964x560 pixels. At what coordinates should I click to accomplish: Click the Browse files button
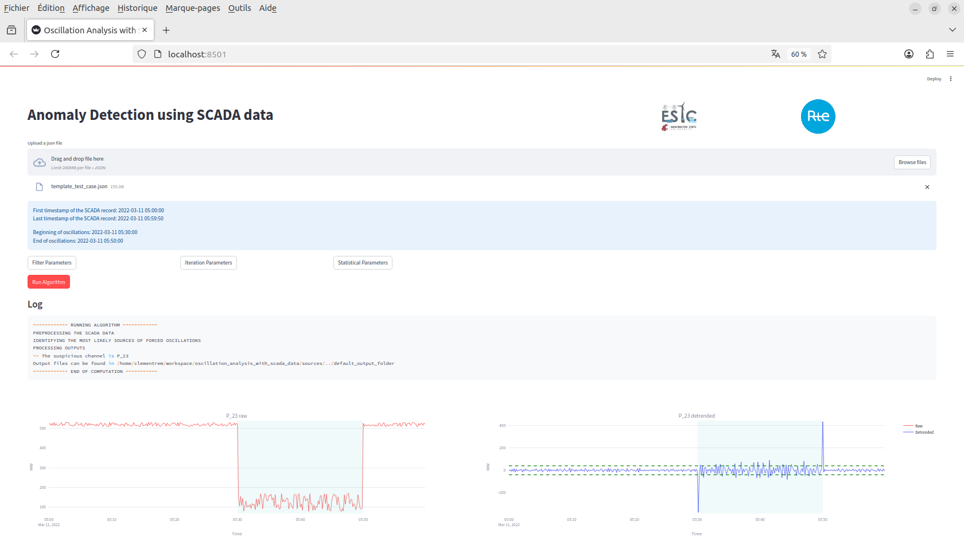[x=912, y=162]
